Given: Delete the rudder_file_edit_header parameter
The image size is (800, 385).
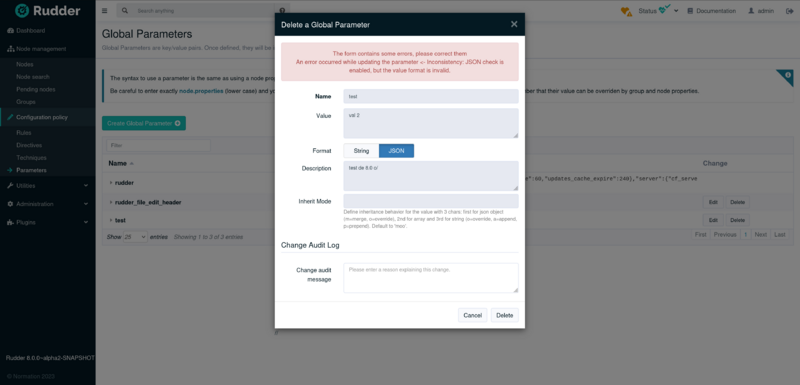Looking at the screenshot, I should pos(737,202).
